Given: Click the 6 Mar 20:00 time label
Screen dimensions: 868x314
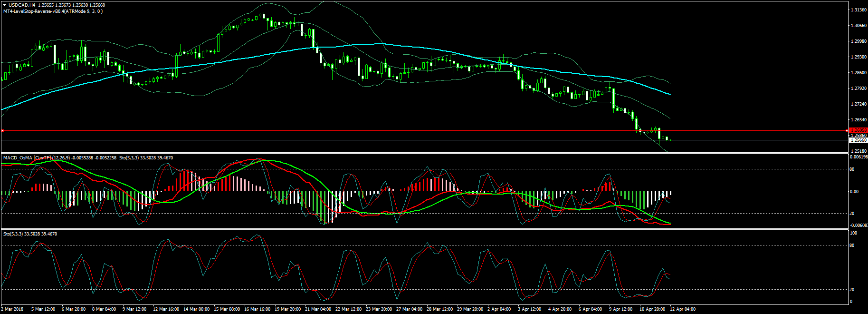Looking at the screenshot, I should [x=74, y=309].
